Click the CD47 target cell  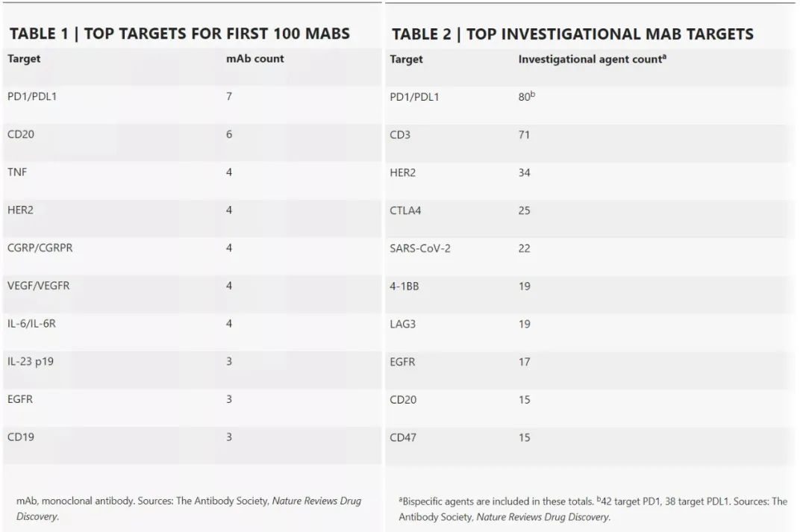click(x=403, y=437)
